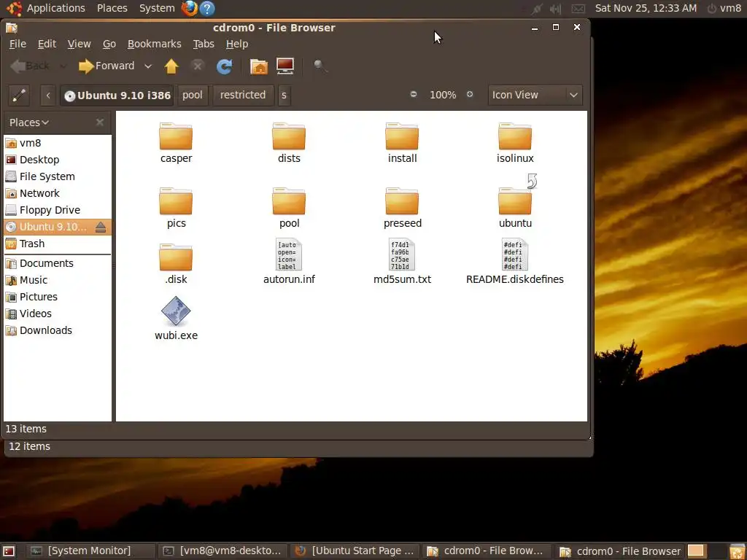This screenshot has width=747, height=560.
Task: Open the Bookmarks menu
Action: pos(155,44)
